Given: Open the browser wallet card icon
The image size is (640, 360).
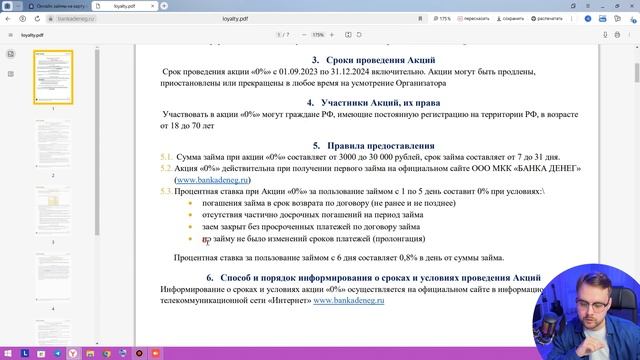Looking at the screenshot, I should coord(602,19).
